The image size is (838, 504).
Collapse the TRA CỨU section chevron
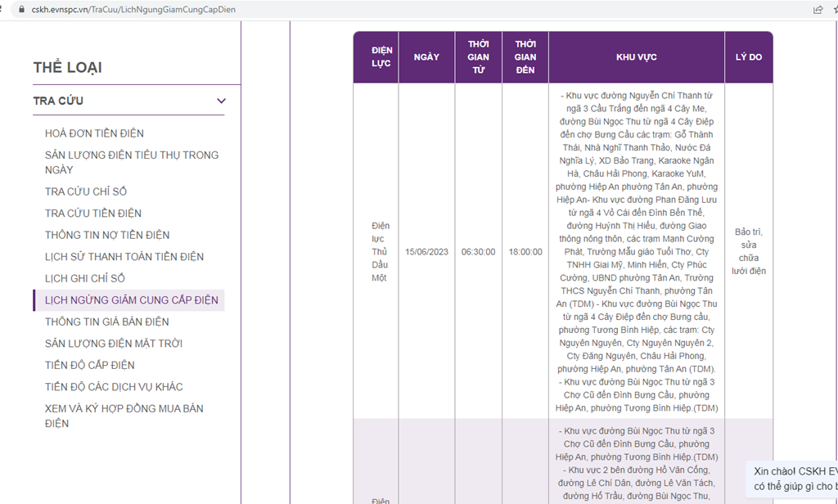[221, 101]
